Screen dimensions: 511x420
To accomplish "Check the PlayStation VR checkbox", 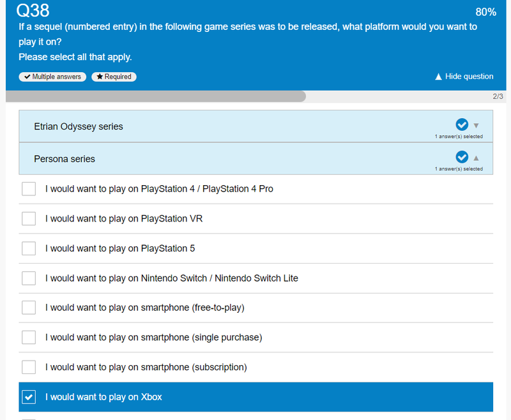I will [29, 219].
